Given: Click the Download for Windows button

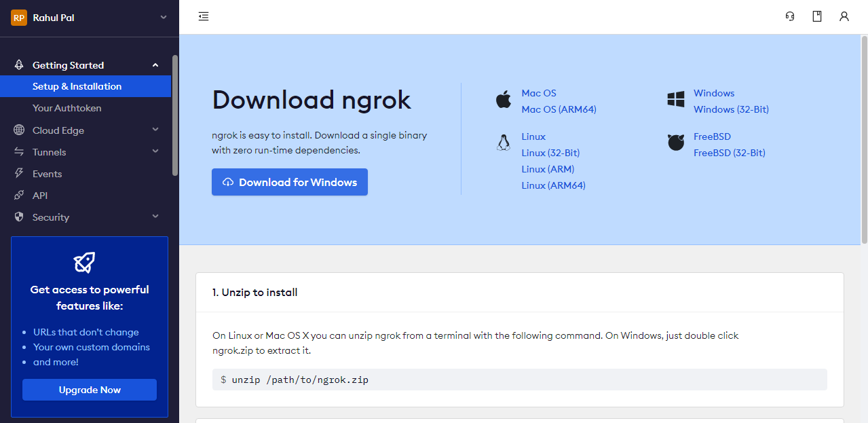Looking at the screenshot, I should 290,182.
